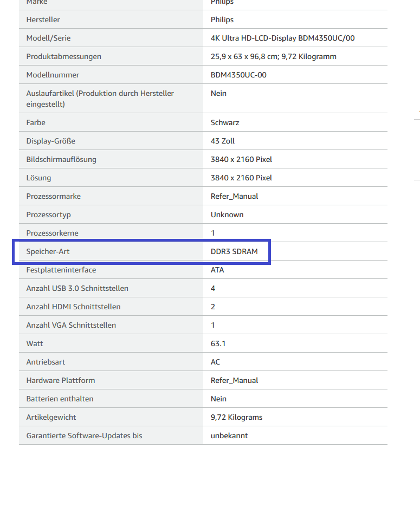Click 'Garantierte Software-Updates bis' label
This screenshot has width=420, height=520.
pos(84,435)
